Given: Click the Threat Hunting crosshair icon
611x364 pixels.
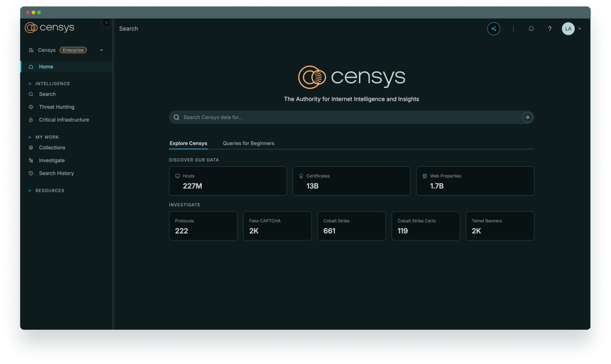Looking at the screenshot, I should coord(31,107).
